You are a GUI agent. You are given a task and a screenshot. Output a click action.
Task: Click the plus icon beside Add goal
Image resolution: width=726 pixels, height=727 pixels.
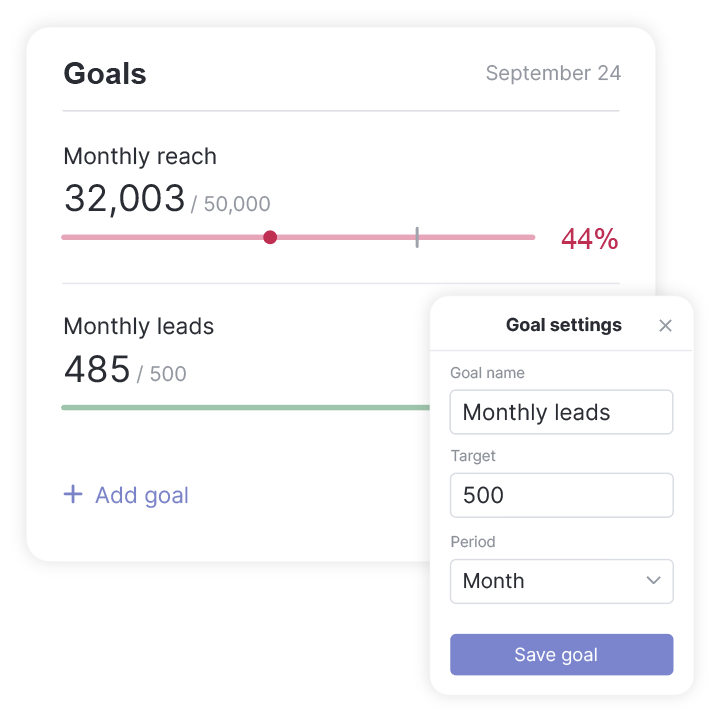click(73, 494)
